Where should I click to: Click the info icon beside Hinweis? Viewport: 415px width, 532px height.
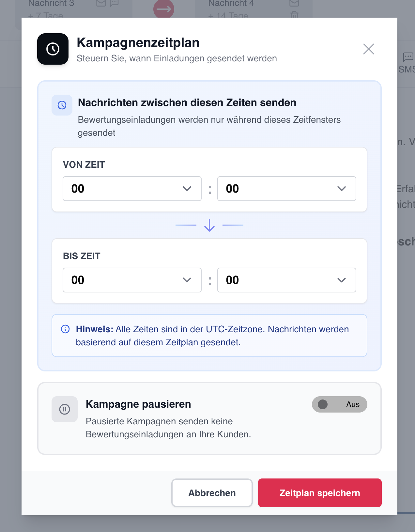point(65,329)
